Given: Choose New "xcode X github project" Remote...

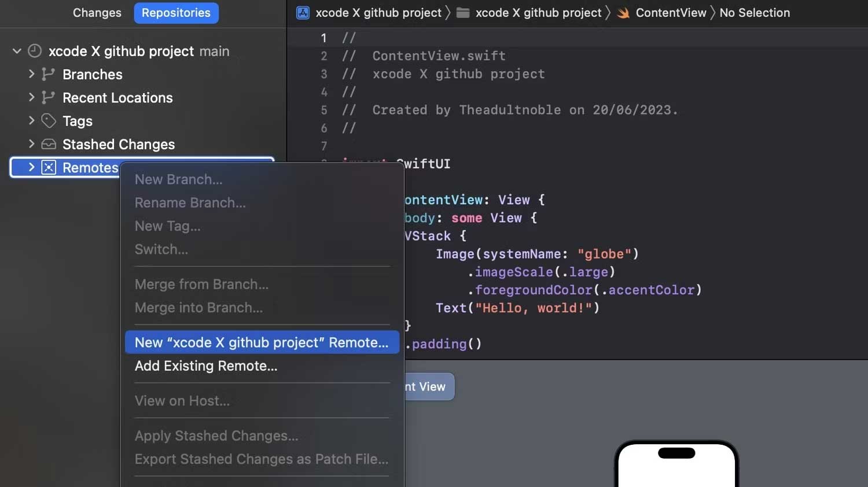Looking at the screenshot, I should tap(262, 342).
